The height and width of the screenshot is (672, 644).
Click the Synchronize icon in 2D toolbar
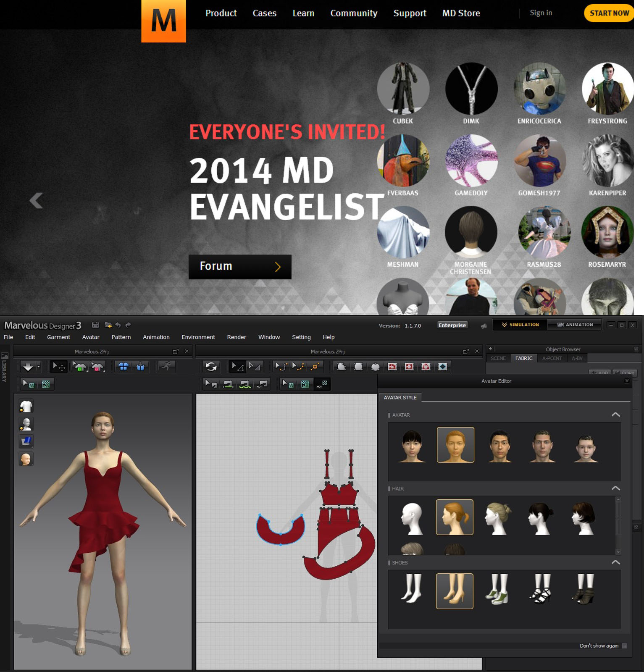tap(211, 367)
